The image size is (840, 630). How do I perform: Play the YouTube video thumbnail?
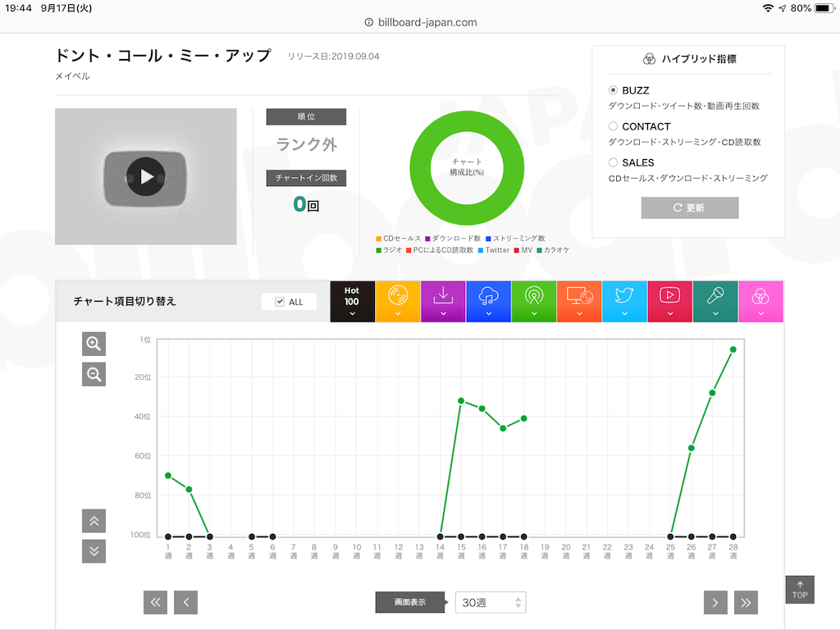tap(145, 177)
